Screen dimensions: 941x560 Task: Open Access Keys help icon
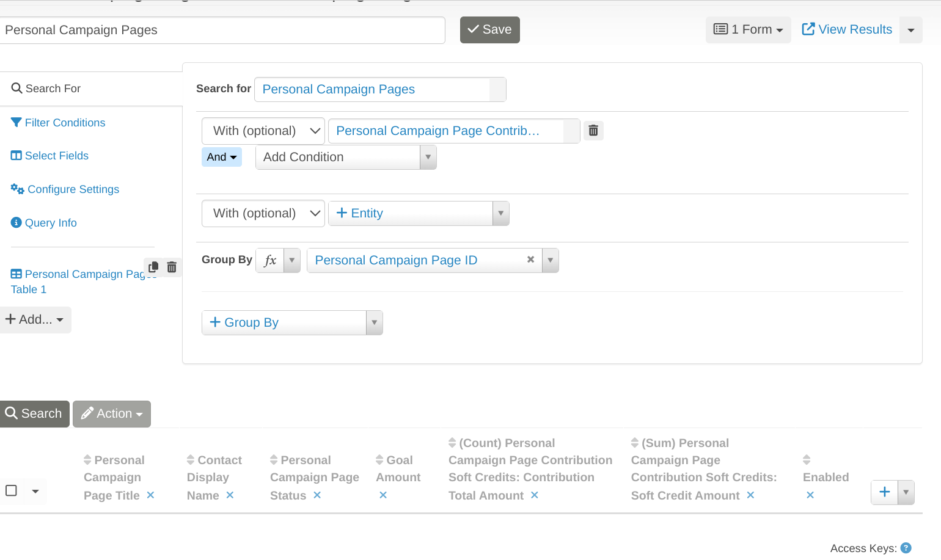coord(906,548)
